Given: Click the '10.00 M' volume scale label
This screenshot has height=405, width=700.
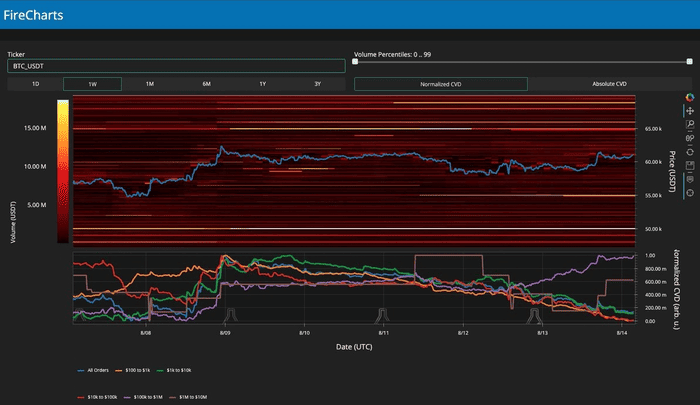Looking at the screenshot, I should coord(35,167).
